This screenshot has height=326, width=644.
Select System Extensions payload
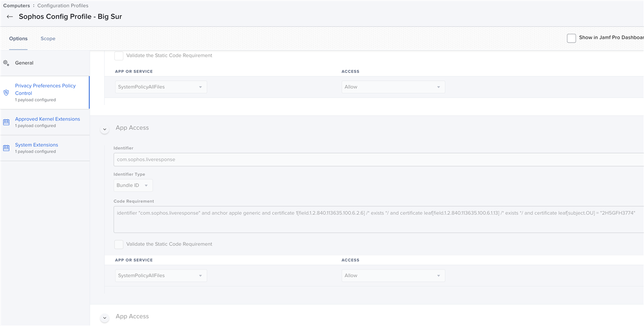coord(45,148)
